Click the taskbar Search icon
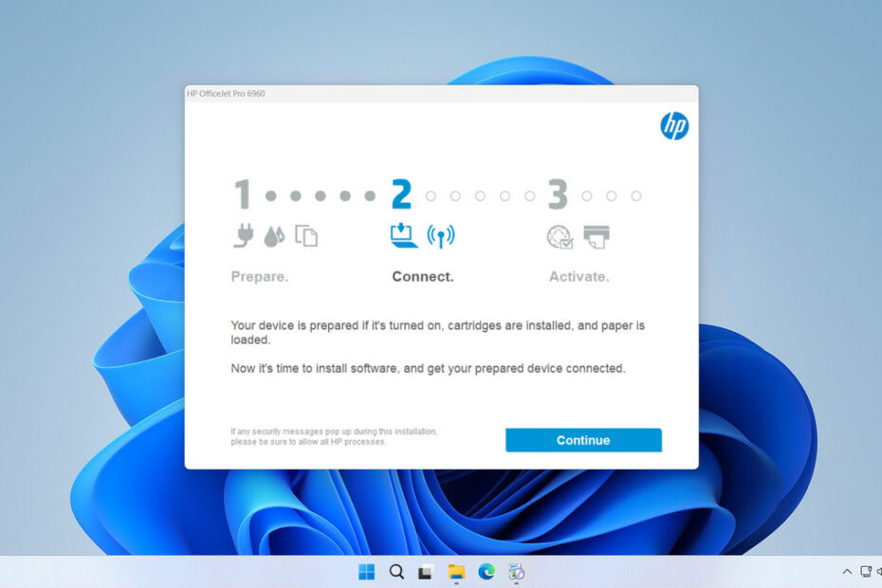882x588 pixels. [x=395, y=572]
